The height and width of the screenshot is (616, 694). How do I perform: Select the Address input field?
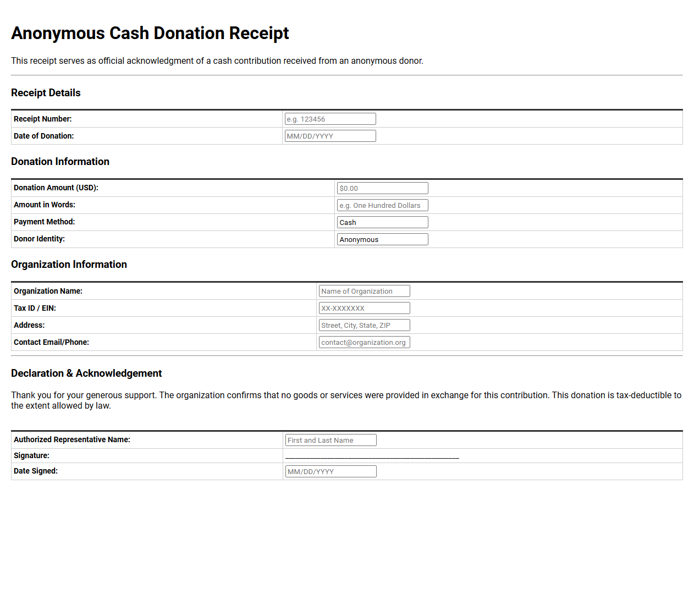click(x=365, y=325)
